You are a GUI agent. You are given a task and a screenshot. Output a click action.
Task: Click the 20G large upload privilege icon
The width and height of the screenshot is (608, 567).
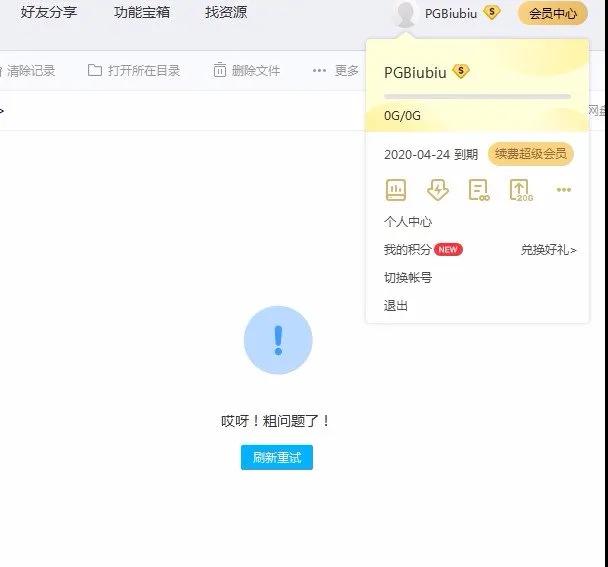pyautogui.click(x=521, y=189)
